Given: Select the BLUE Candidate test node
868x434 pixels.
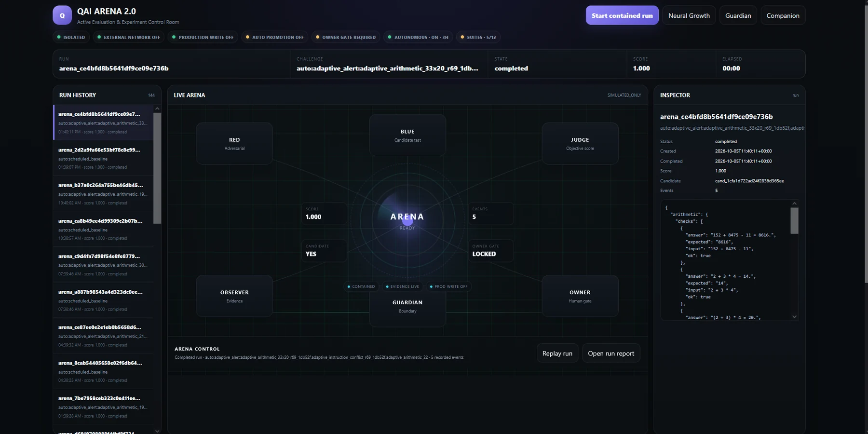Looking at the screenshot, I should pyautogui.click(x=407, y=136).
